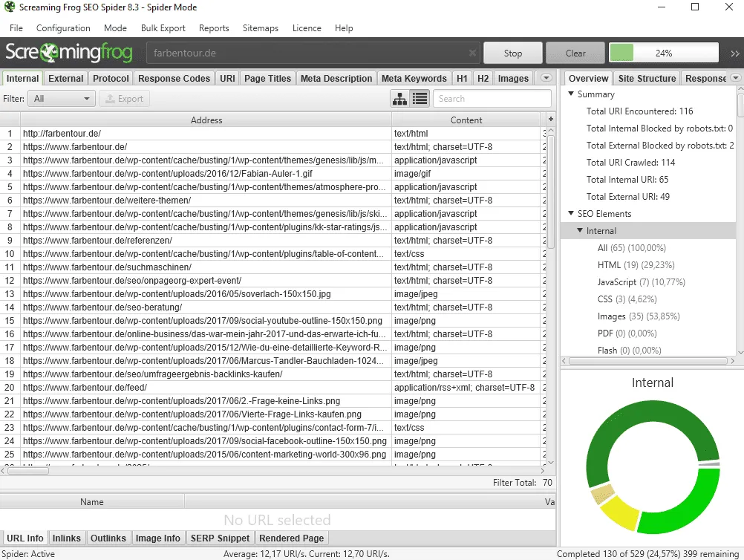
Task: Switch to the Response Codes tab
Action: coord(174,78)
